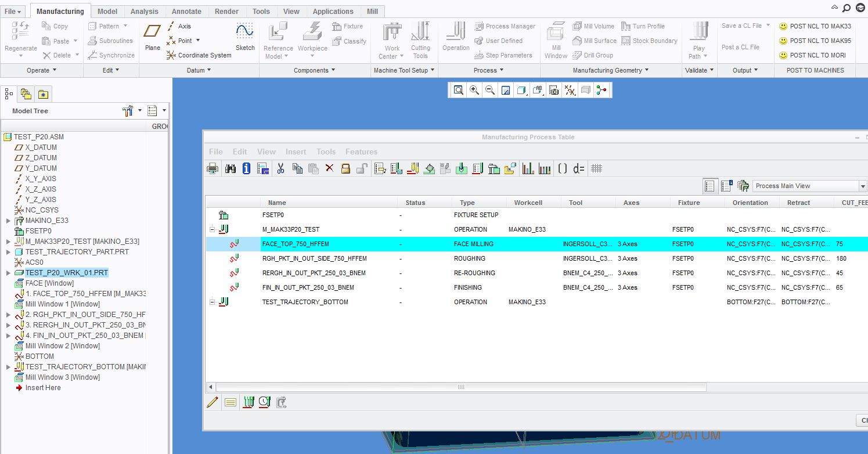Switch to the Model ribbon tab
The image size is (868, 454).
click(107, 11)
